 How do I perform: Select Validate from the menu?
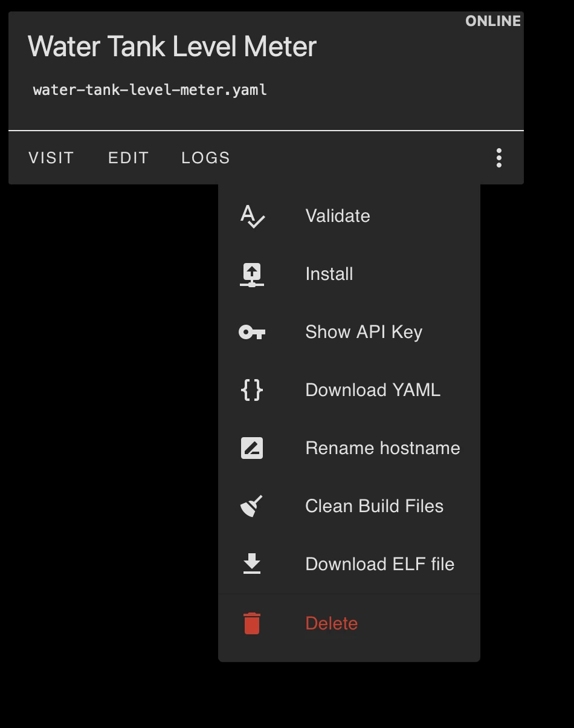(x=338, y=216)
